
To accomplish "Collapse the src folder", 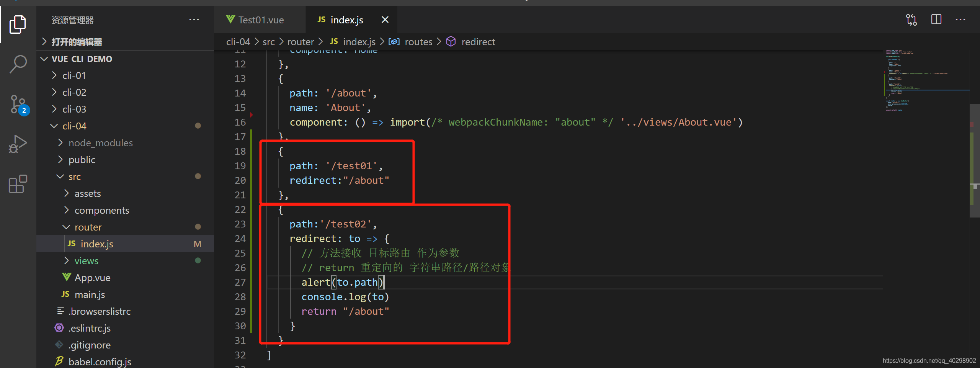I will tap(60, 177).
